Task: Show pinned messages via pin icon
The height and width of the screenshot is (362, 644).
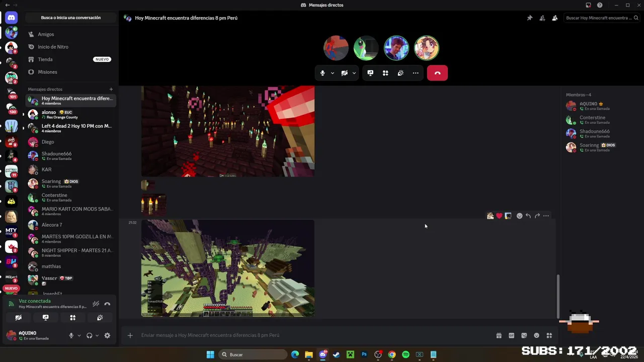Action: point(529,18)
